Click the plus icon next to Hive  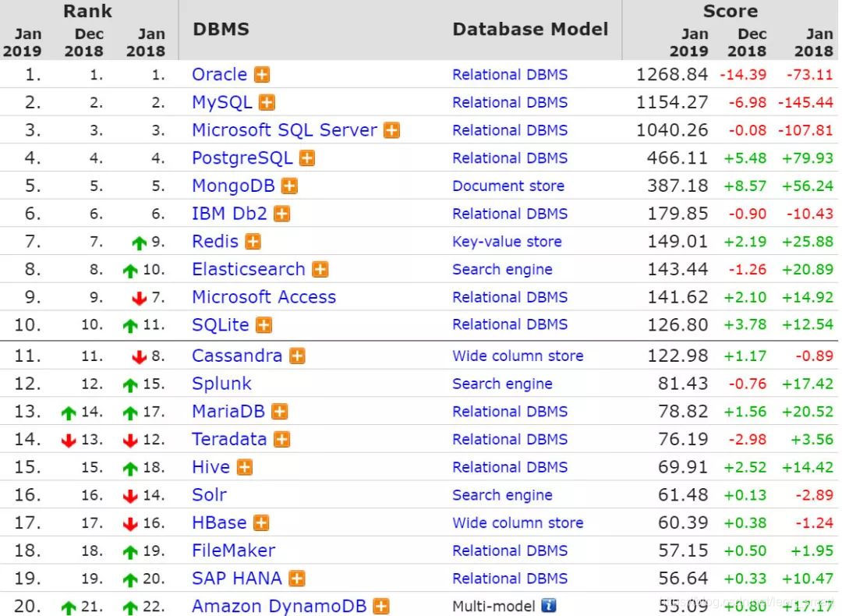(244, 467)
